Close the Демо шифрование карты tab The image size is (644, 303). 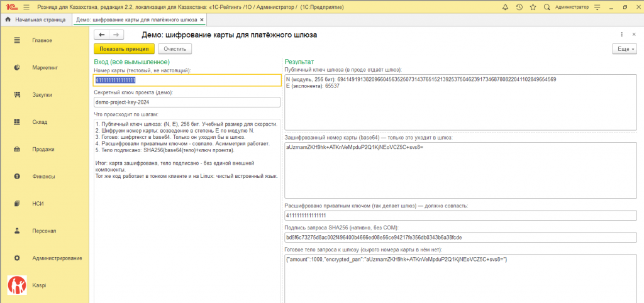coord(202,19)
